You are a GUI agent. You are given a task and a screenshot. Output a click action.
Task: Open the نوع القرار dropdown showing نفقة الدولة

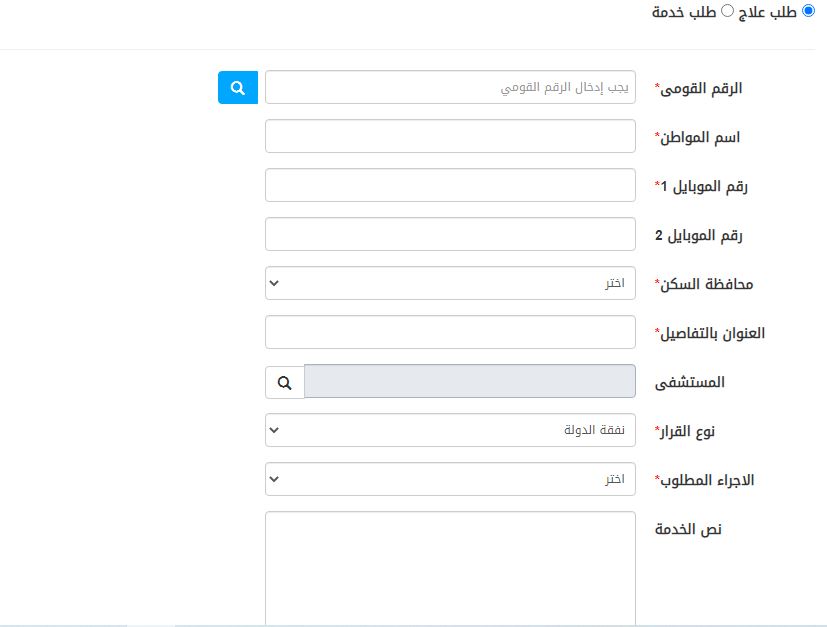[x=450, y=430]
